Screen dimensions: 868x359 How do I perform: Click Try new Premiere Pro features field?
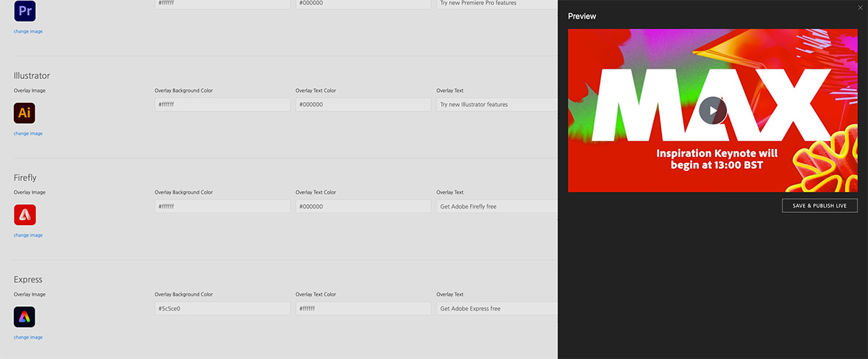tap(497, 4)
